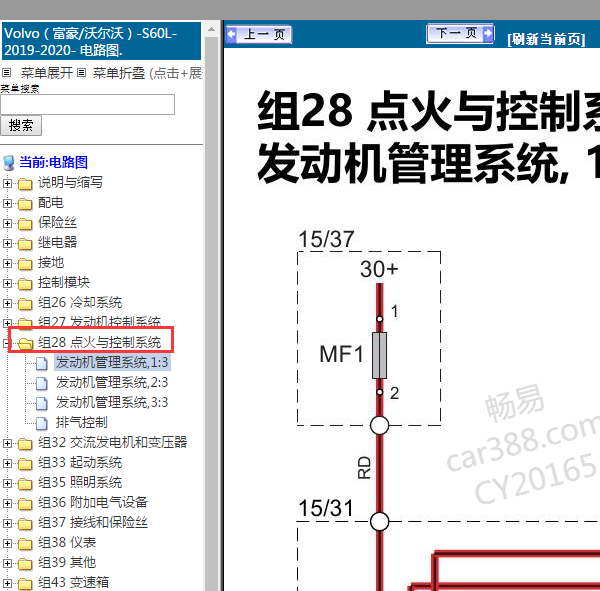Image resolution: width=600 pixels, height=591 pixels.
Task: Click the 当前:电路图 computer icon
Action: coord(9,163)
